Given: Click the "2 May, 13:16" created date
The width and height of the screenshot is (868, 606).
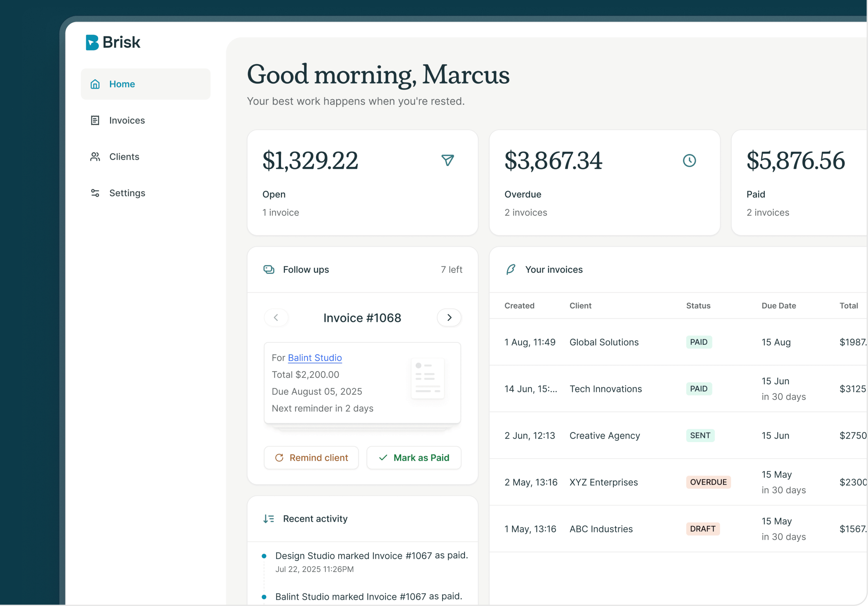Looking at the screenshot, I should tap(531, 482).
